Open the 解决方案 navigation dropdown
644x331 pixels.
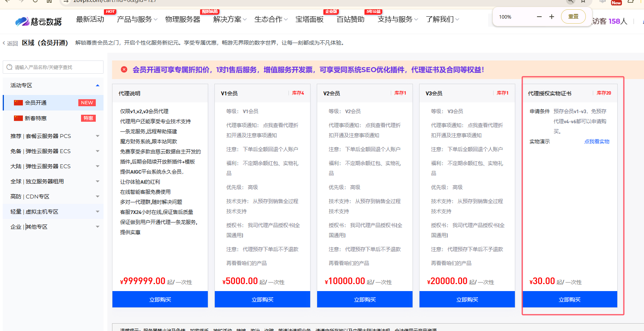pos(230,19)
